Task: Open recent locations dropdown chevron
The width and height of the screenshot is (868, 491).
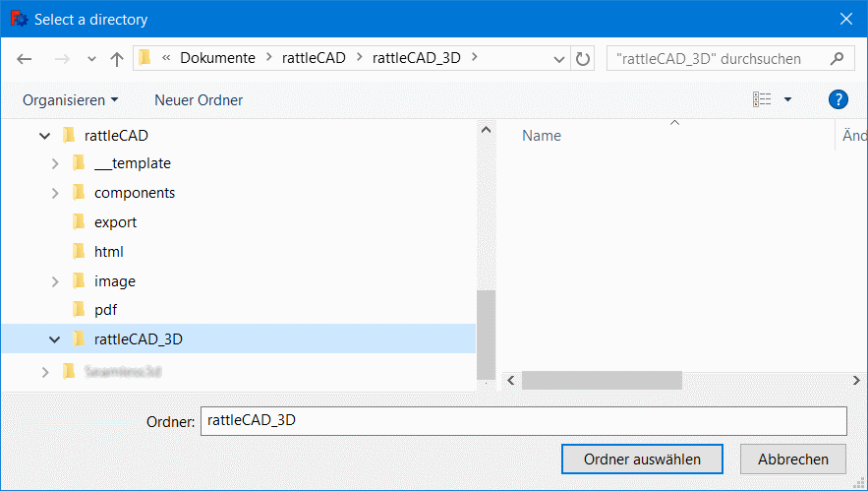Action: [x=91, y=59]
